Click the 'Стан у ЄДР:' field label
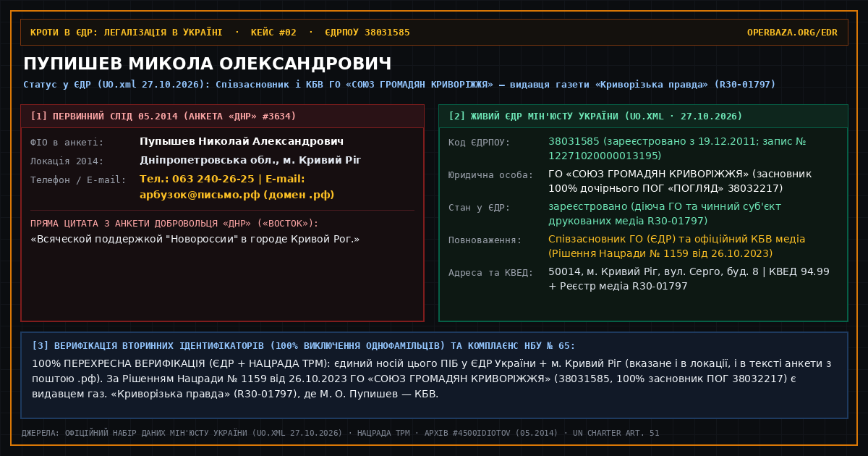Image resolution: width=868 pixels, height=456 pixels. (480, 208)
